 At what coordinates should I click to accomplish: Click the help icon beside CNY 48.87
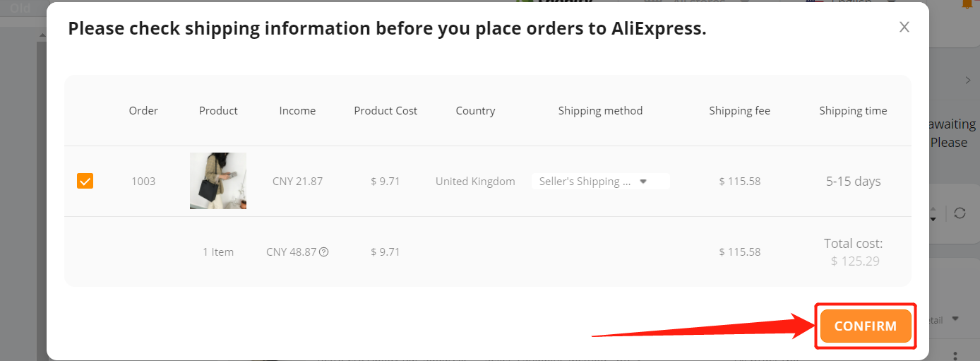pos(324,251)
